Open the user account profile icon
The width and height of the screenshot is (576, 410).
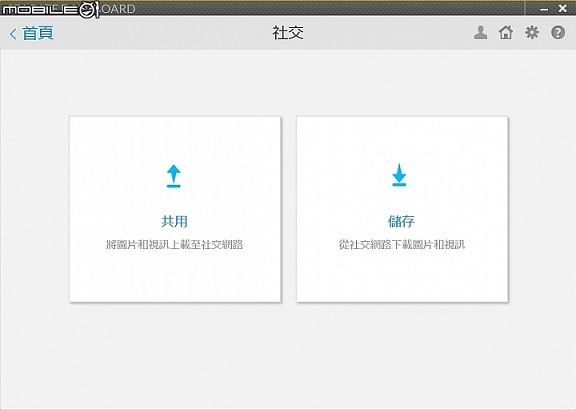480,33
